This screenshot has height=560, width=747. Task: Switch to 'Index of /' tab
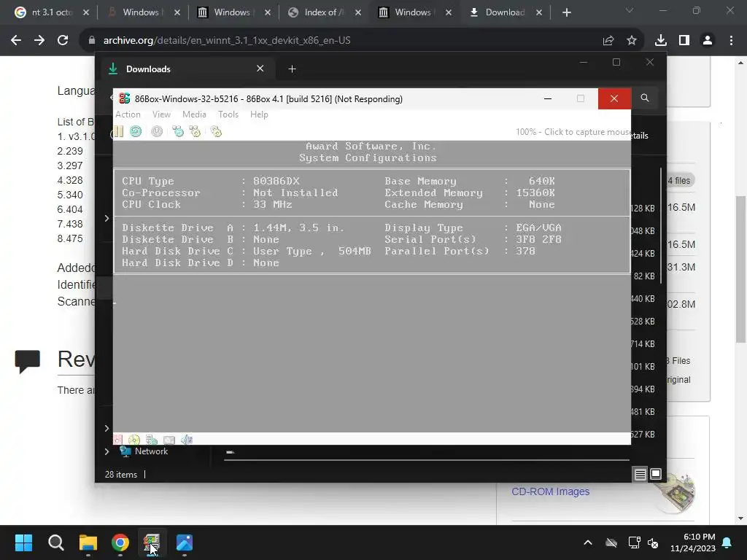[324, 12]
